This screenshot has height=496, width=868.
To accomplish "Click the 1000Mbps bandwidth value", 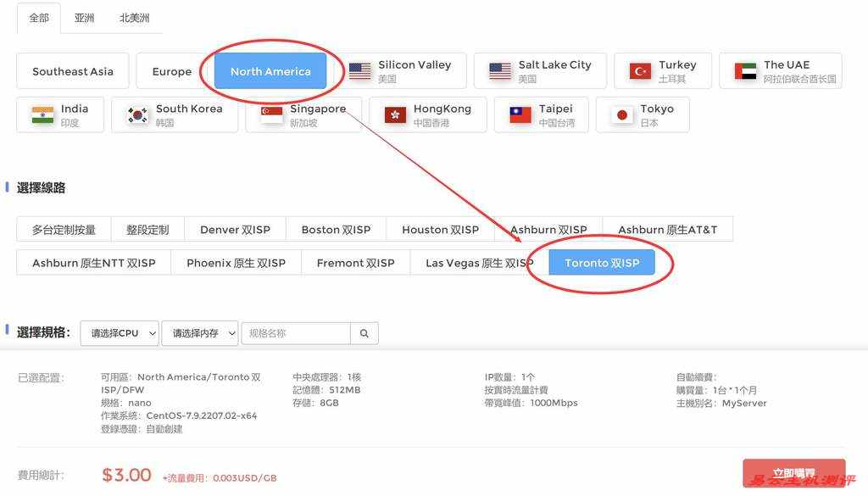I will 554,403.
